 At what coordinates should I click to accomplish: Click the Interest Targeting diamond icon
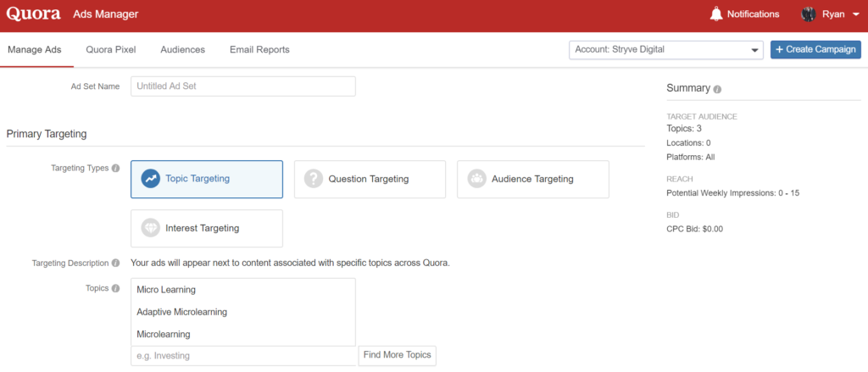pyautogui.click(x=151, y=227)
